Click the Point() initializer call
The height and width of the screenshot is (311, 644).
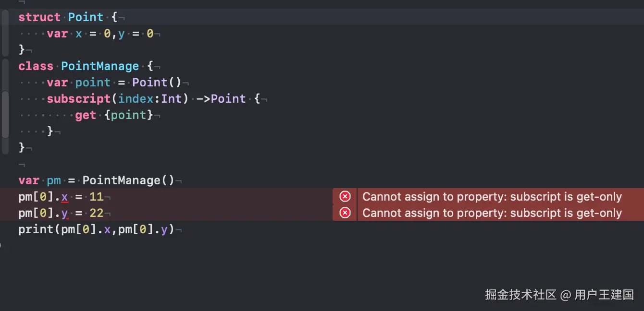(157, 83)
